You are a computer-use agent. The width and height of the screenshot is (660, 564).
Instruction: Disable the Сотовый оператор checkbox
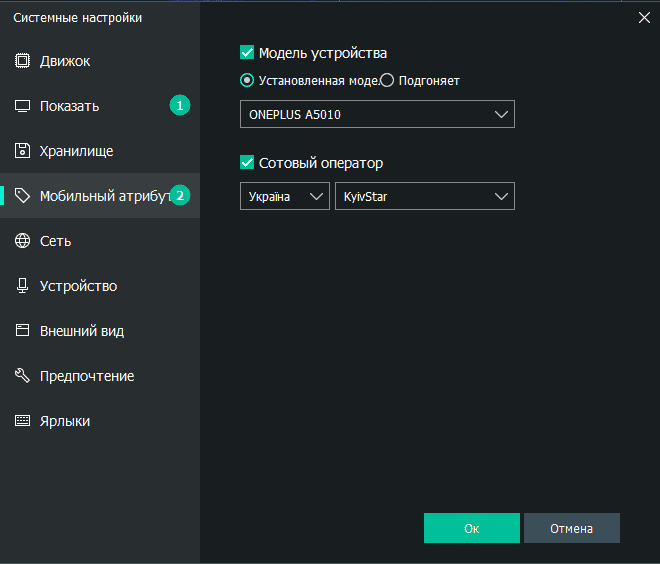click(247, 163)
